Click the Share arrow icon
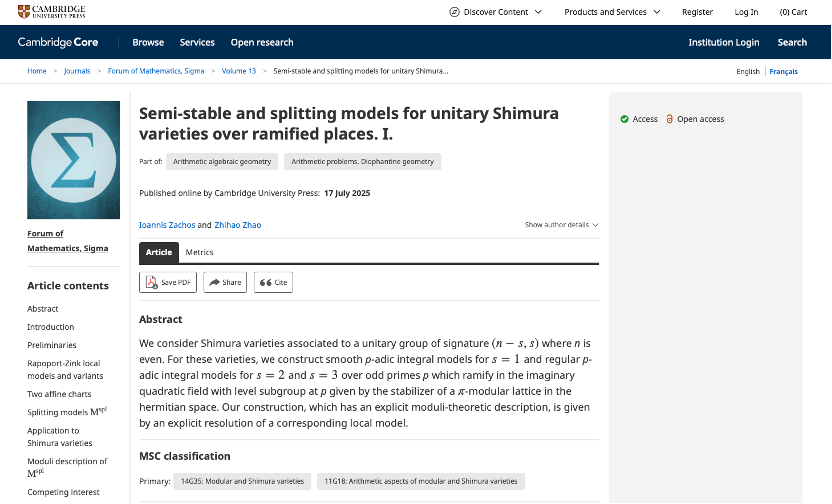Viewport: 832px width, 504px height. (x=214, y=283)
